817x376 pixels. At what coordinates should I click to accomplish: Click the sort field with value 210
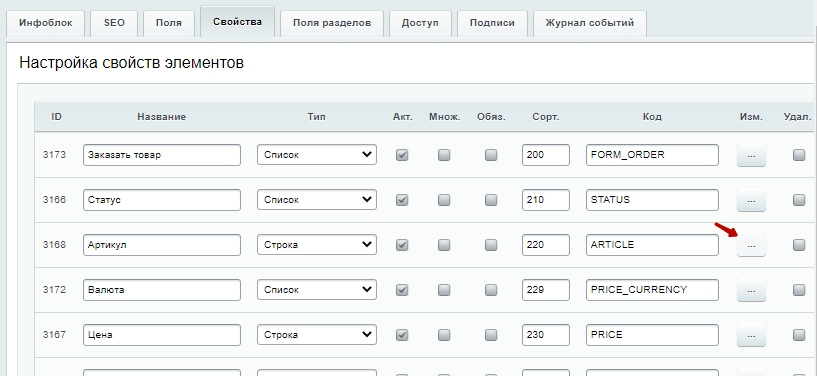546,199
